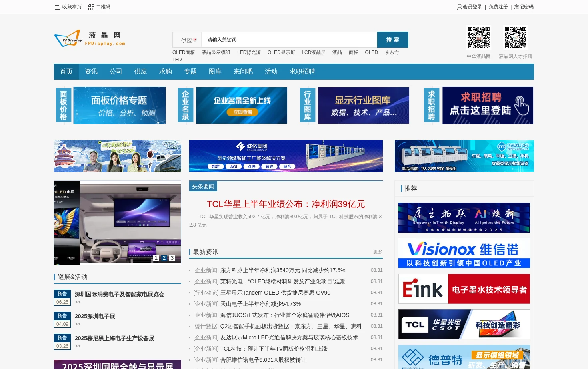The height and width of the screenshot is (369, 588).
Task: Open the 图库 navigation tab
Action: click(215, 72)
